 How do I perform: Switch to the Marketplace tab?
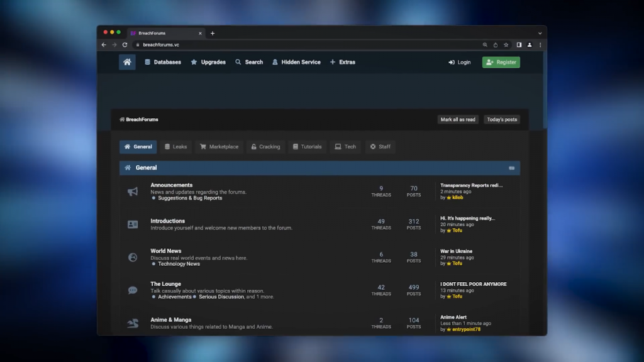(219, 146)
